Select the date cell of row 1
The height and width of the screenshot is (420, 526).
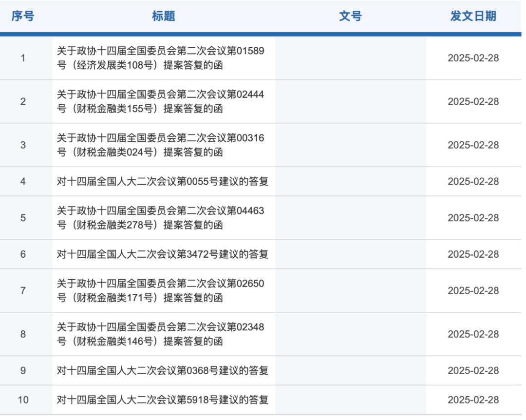click(x=473, y=57)
